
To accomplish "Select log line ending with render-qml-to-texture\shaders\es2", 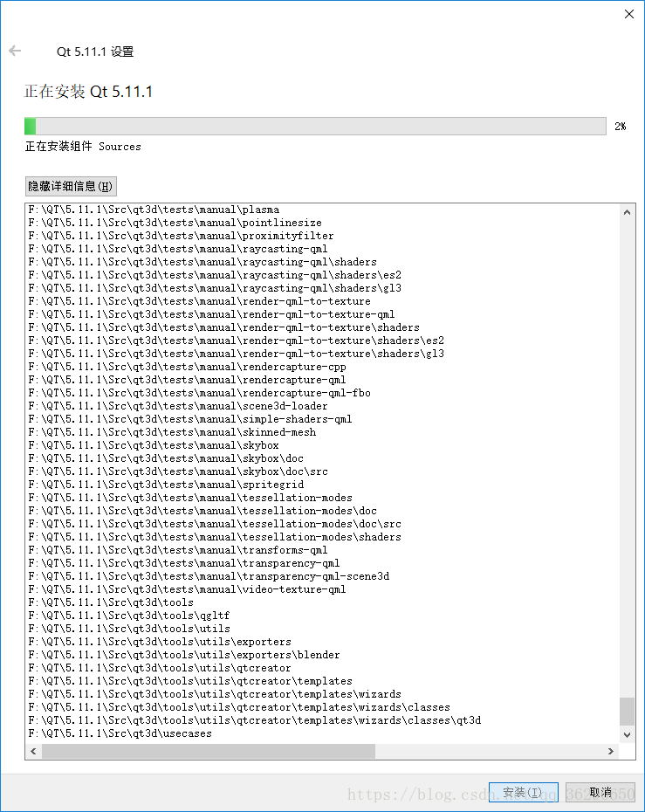I will click(236, 341).
